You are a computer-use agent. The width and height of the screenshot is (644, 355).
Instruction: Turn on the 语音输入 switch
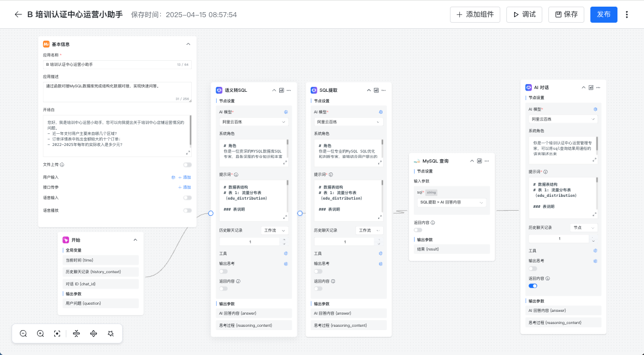tap(187, 197)
